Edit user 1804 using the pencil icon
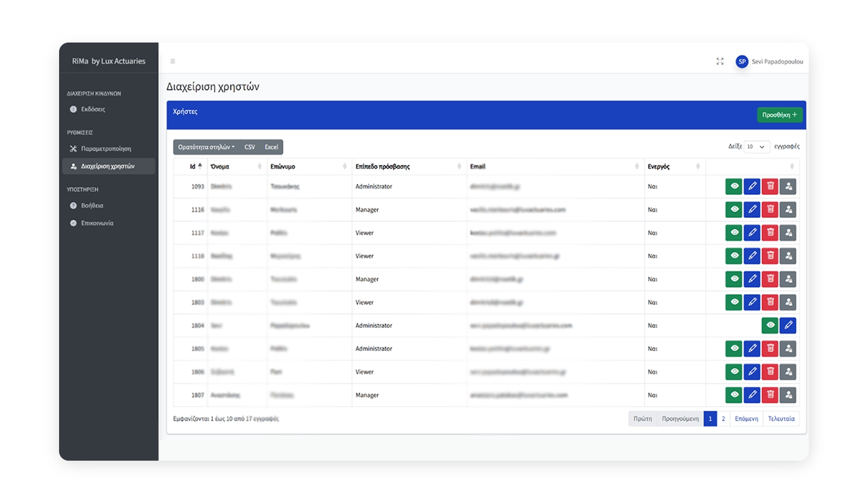This screenshot has height=502, width=868. click(788, 325)
